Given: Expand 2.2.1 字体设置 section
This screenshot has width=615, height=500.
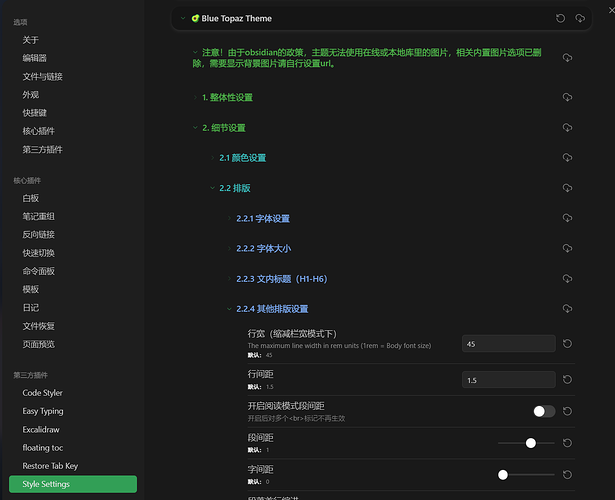Looking at the screenshot, I should 229,218.
